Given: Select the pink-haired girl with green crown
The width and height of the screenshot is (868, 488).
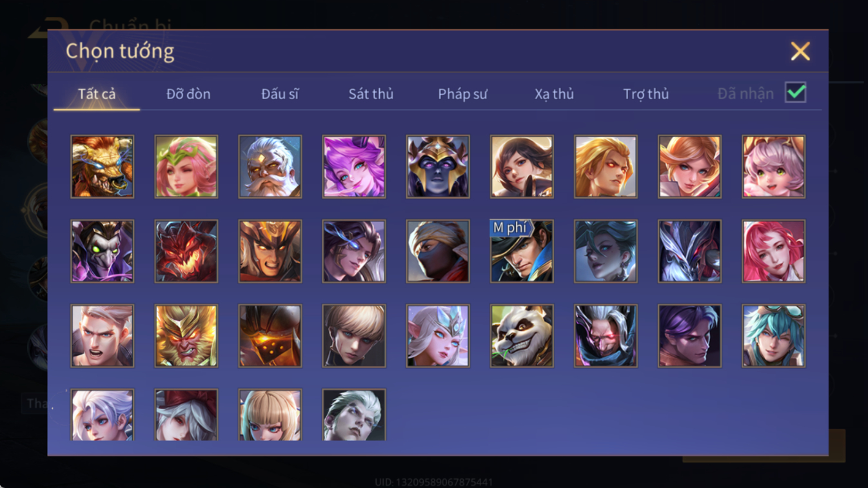Looking at the screenshot, I should [x=186, y=166].
